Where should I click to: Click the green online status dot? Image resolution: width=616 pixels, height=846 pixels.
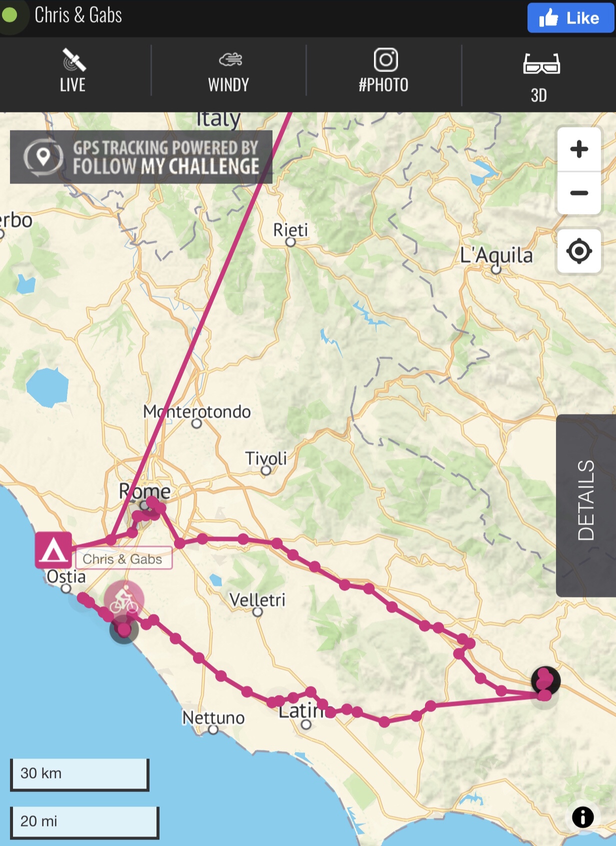tap(9, 15)
